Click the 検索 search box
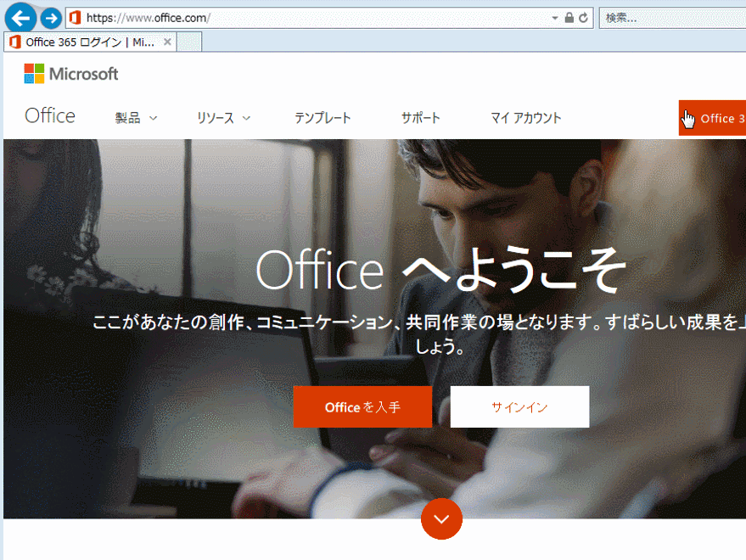 coord(673,18)
